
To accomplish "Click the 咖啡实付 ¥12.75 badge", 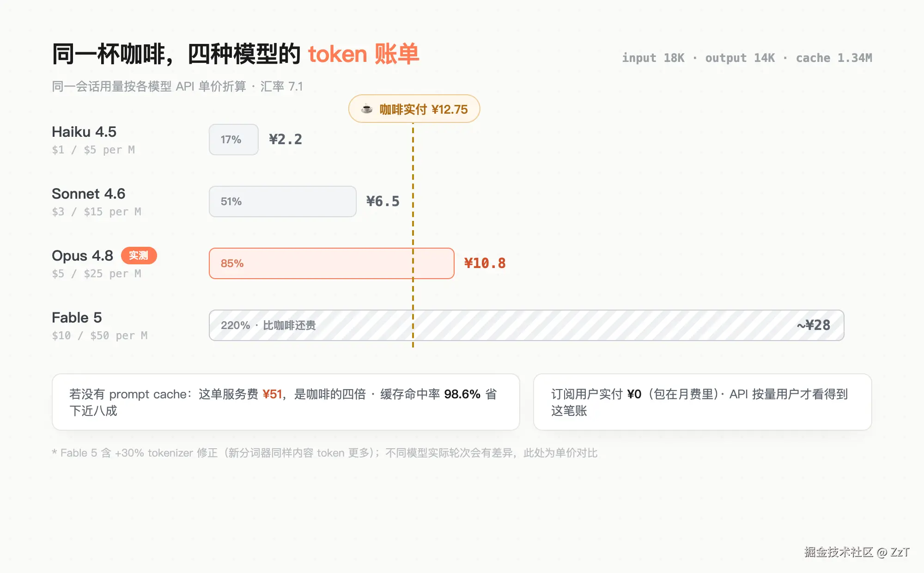I will 414,109.
